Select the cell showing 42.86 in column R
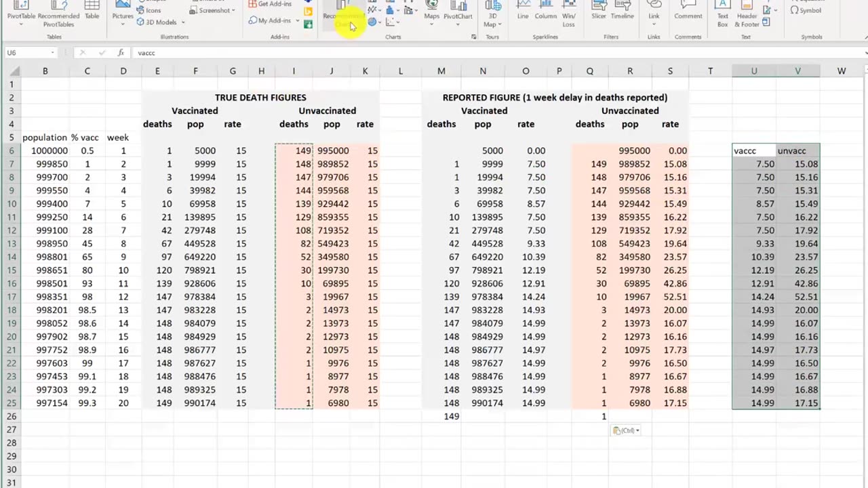Viewport: 868px width, 488px height. [670, 283]
